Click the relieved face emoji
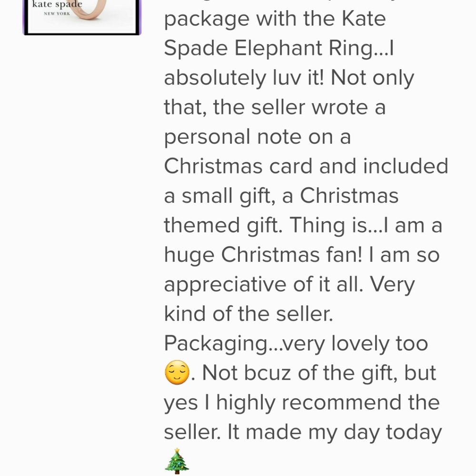This screenshot has height=476, width=476. pos(177,373)
